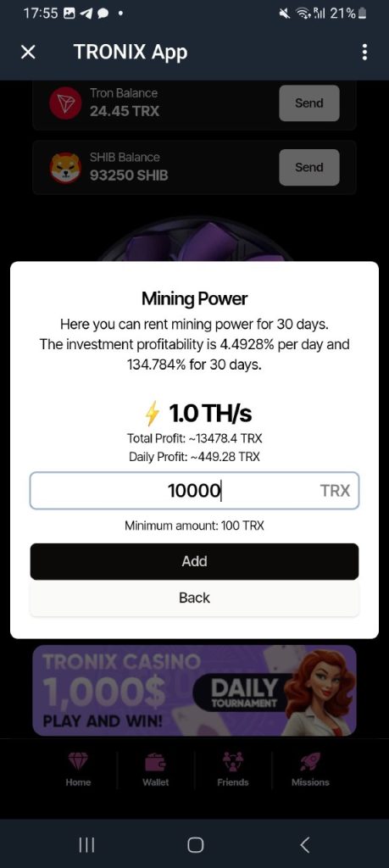Open the Missions rocket tab

(310, 770)
